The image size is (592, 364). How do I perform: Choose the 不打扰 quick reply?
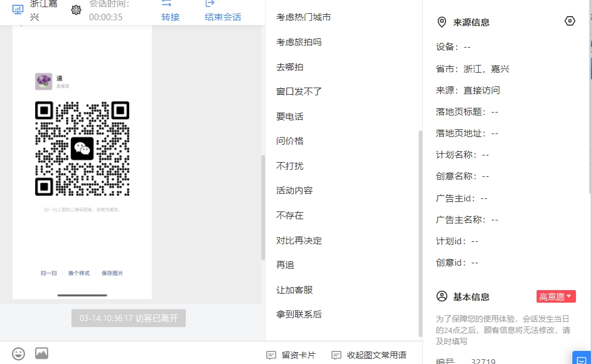tap(289, 166)
